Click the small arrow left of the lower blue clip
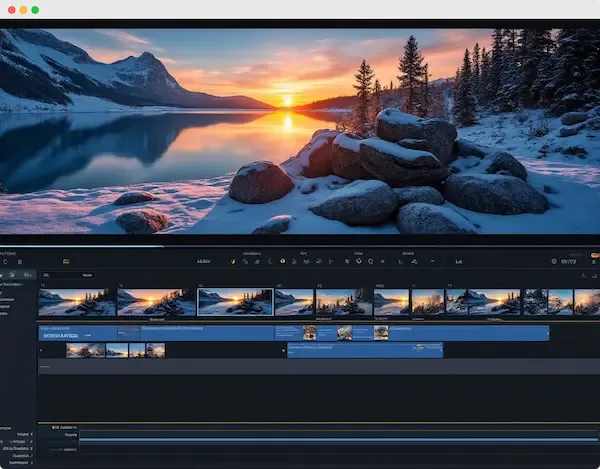600x469 pixels. pyautogui.click(x=284, y=350)
